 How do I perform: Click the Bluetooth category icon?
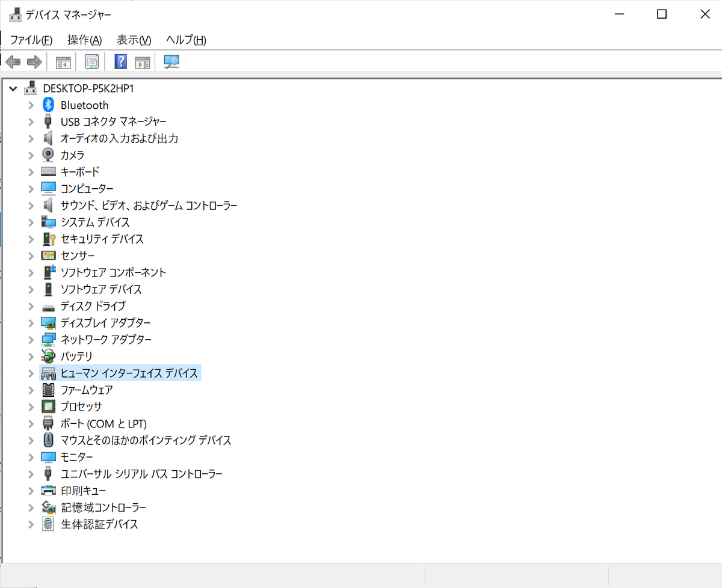click(x=49, y=105)
